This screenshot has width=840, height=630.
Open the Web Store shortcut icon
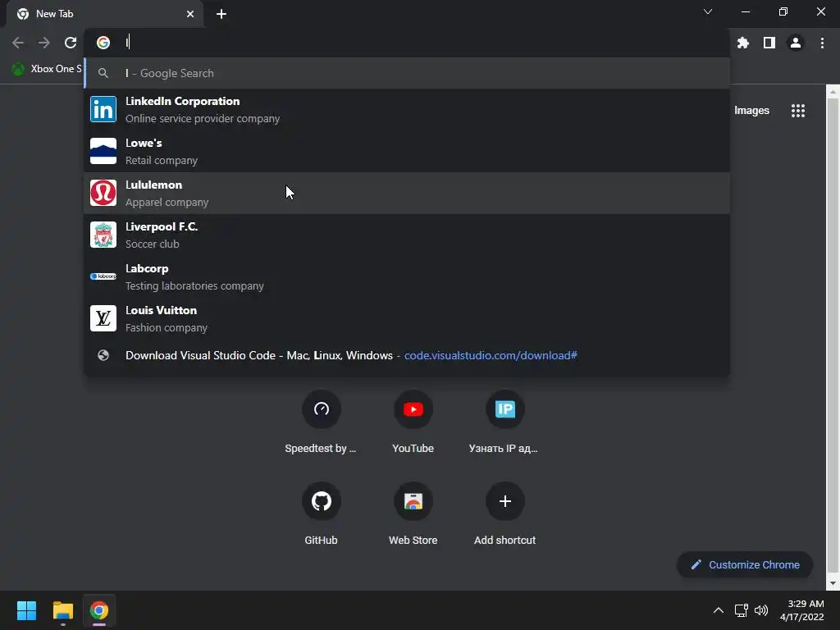(x=413, y=501)
